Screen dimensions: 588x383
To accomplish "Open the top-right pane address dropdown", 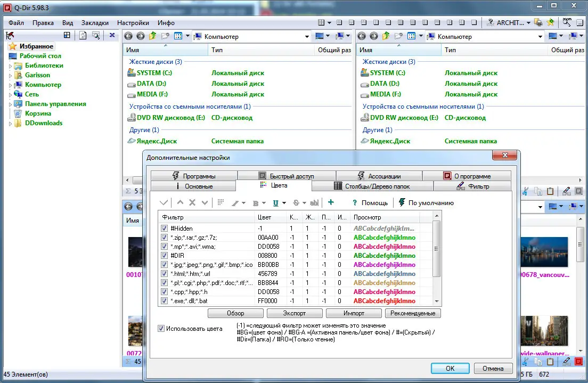I will (x=540, y=36).
